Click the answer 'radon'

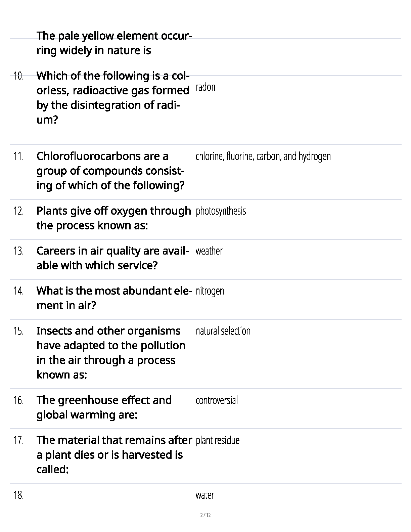pos(205,87)
